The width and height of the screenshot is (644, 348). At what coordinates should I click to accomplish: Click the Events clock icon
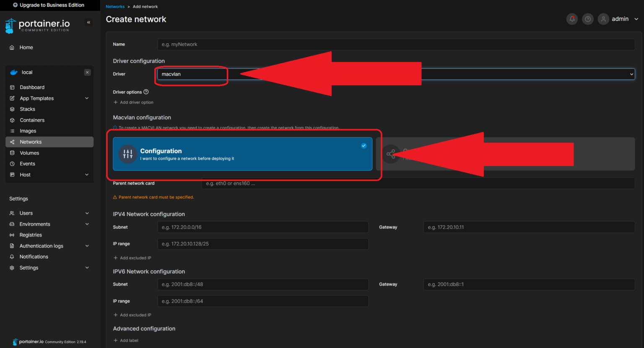(13, 164)
